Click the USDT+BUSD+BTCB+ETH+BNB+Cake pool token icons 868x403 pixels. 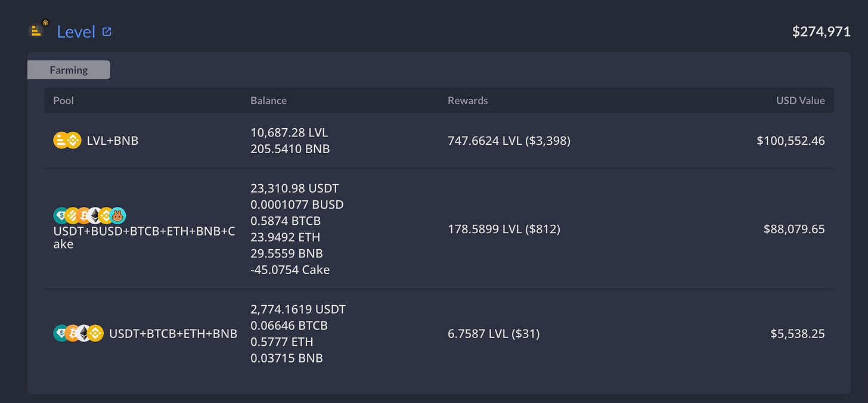(x=90, y=215)
